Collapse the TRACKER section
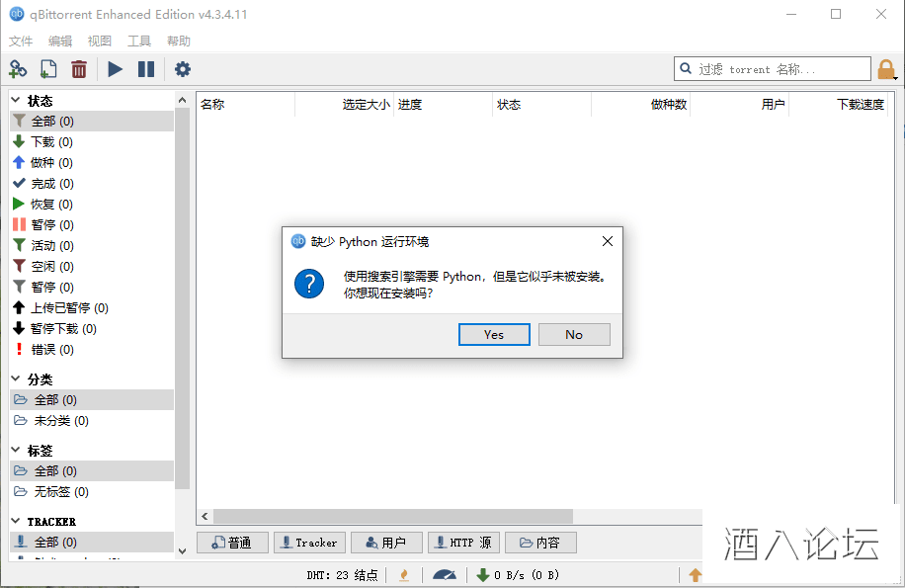 point(16,521)
